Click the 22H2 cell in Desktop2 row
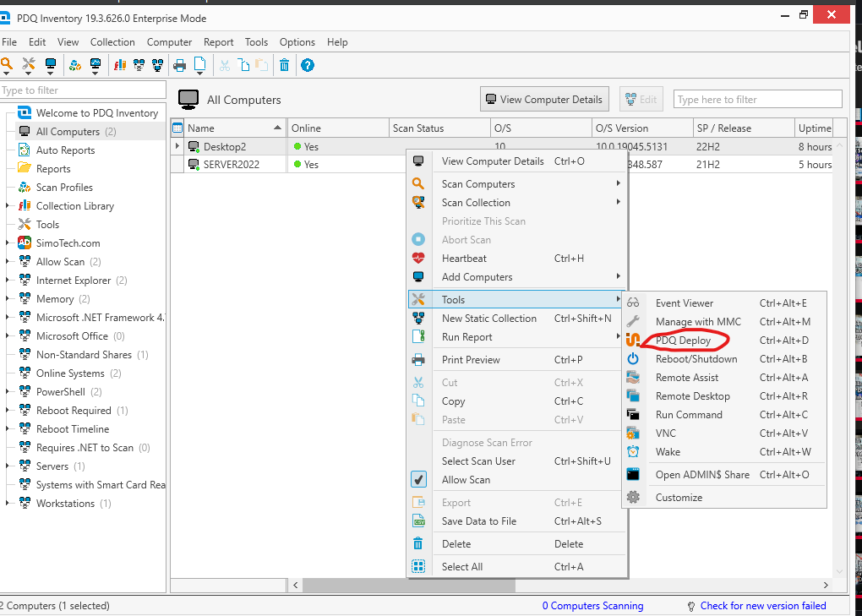Viewport: 862px width, 616px height. click(708, 147)
